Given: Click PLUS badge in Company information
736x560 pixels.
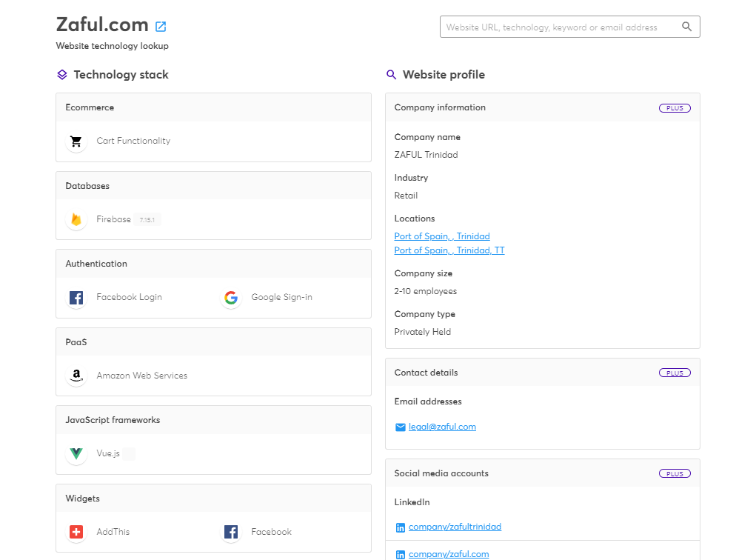Looking at the screenshot, I should coord(675,108).
